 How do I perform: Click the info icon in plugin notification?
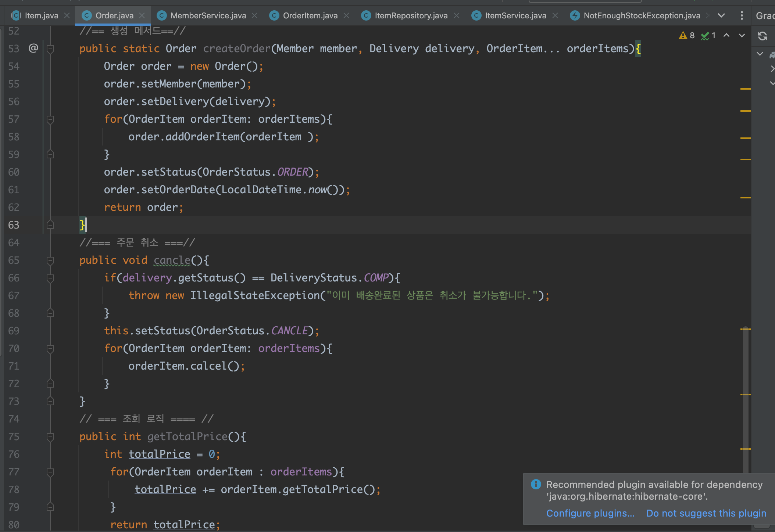pos(536,484)
